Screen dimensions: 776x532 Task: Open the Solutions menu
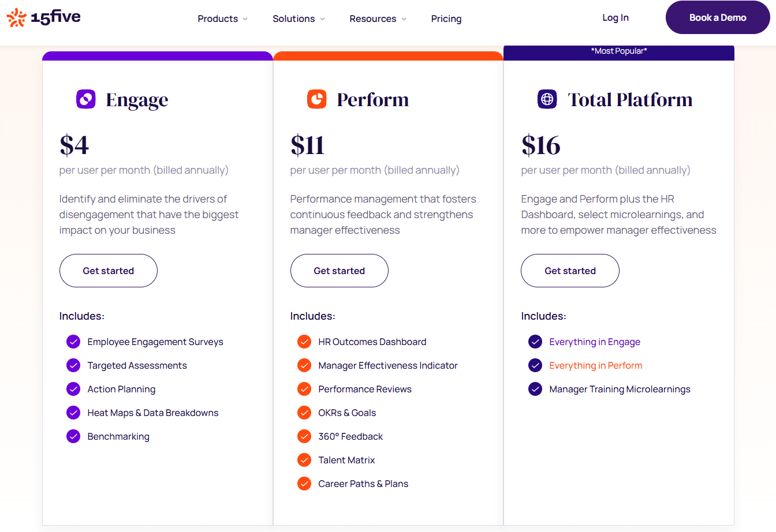[x=294, y=18]
